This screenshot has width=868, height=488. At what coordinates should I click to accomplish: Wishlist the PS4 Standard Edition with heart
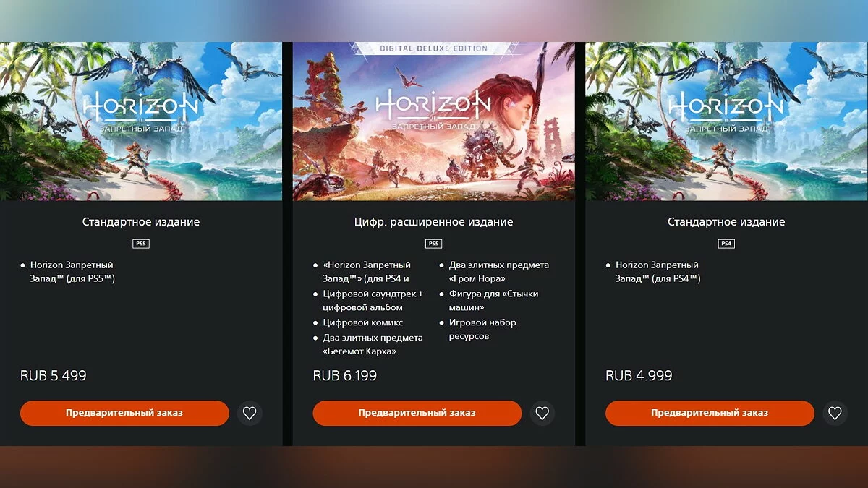pos(835,414)
